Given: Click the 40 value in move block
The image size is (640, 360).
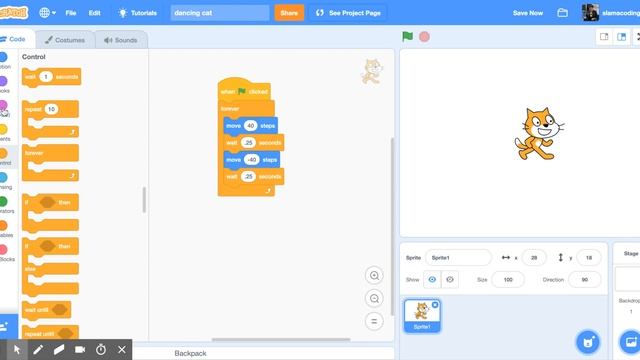Looking at the screenshot, I should 251,126.
